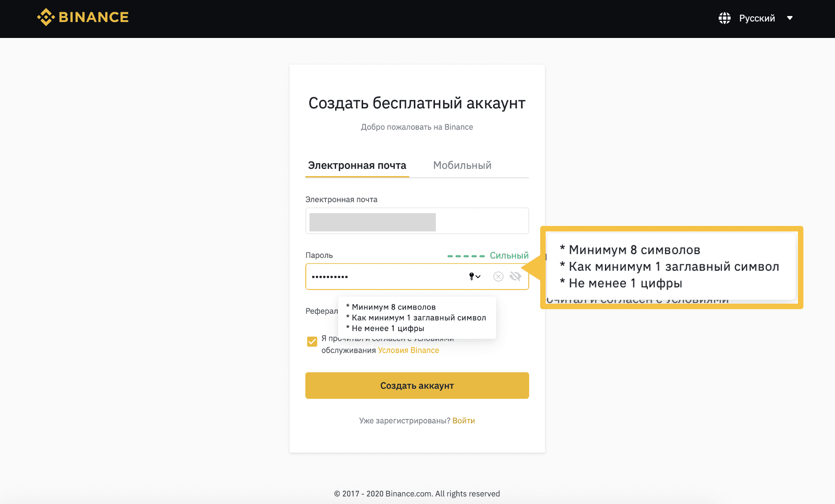The height and width of the screenshot is (504, 835).
Task: Toggle password visibility eye icon
Action: click(515, 276)
